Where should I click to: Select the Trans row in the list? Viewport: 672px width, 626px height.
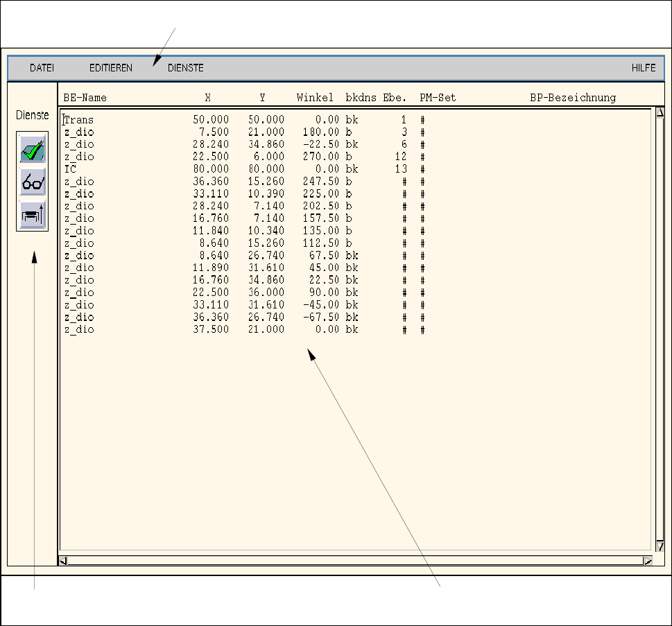click(79, 120)
